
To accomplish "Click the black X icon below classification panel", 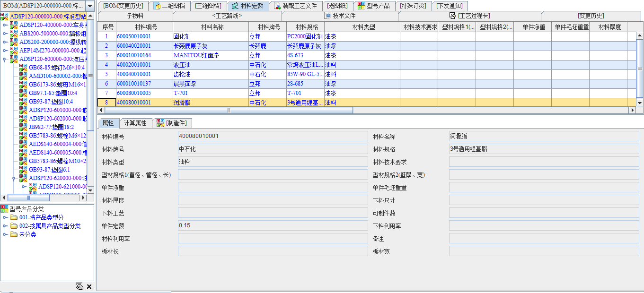I will (89, 286).
